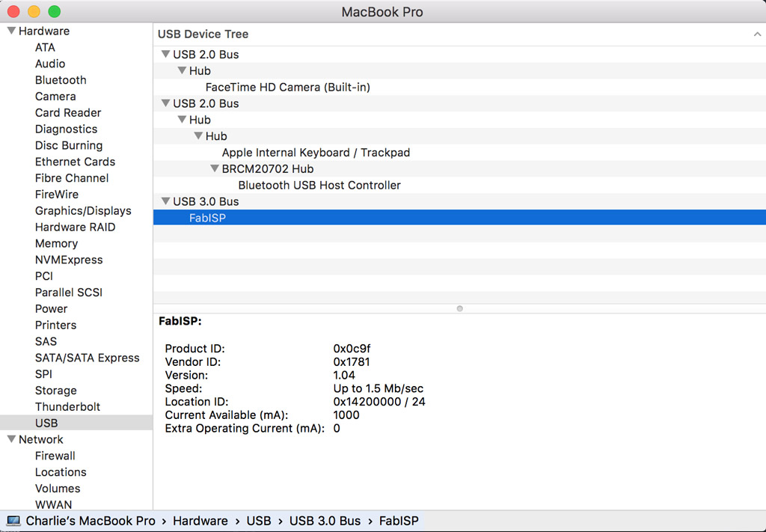The height and width of the screenshot is (532, 766).
Task: Click the Version value 1.04
Action: [x=344, y=375]
